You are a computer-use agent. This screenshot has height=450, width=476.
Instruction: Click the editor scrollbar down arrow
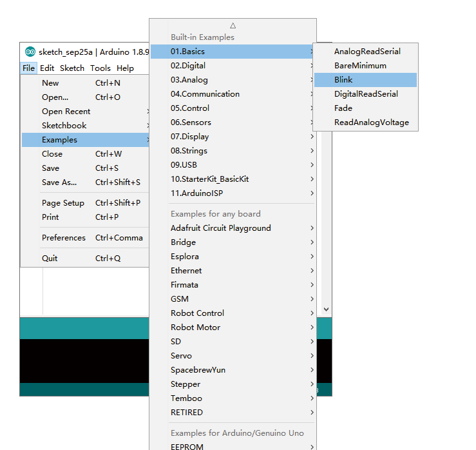327,309
